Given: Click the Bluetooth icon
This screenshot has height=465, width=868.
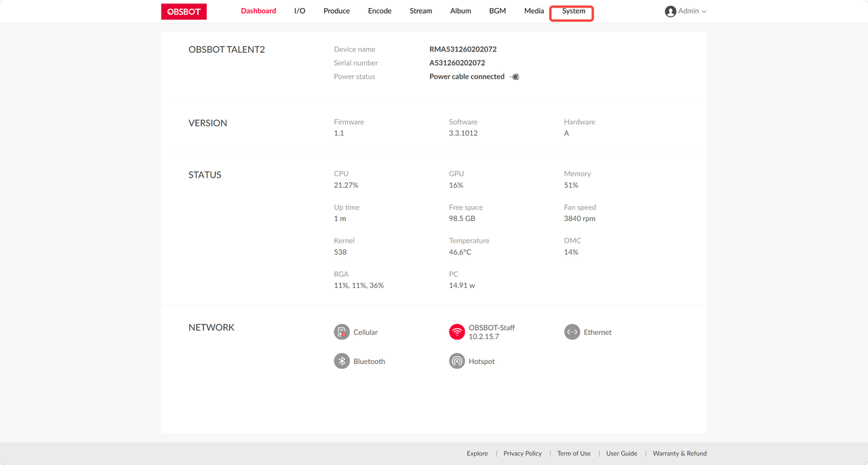Looking at the screenshot, I should coord(342,361).
